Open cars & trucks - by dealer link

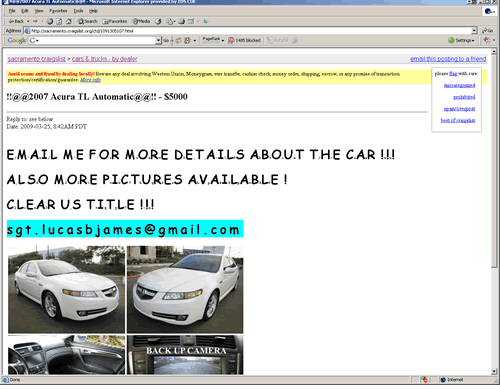(104, 59)
